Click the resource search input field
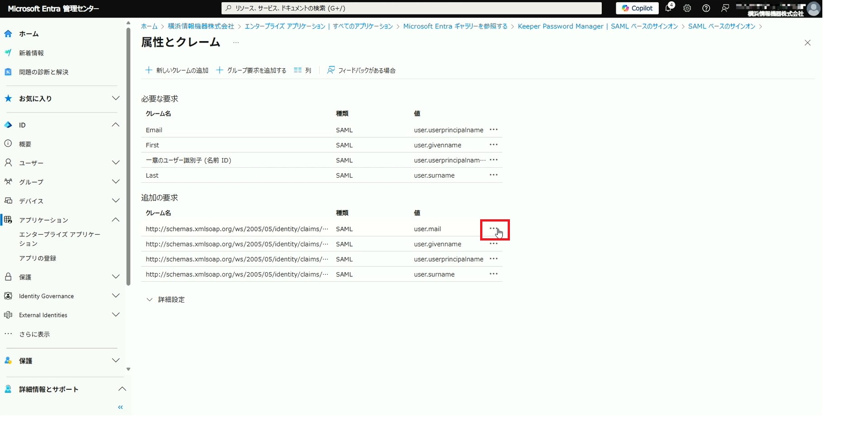Viewport: 868px width, 439px height. (411, 8)
